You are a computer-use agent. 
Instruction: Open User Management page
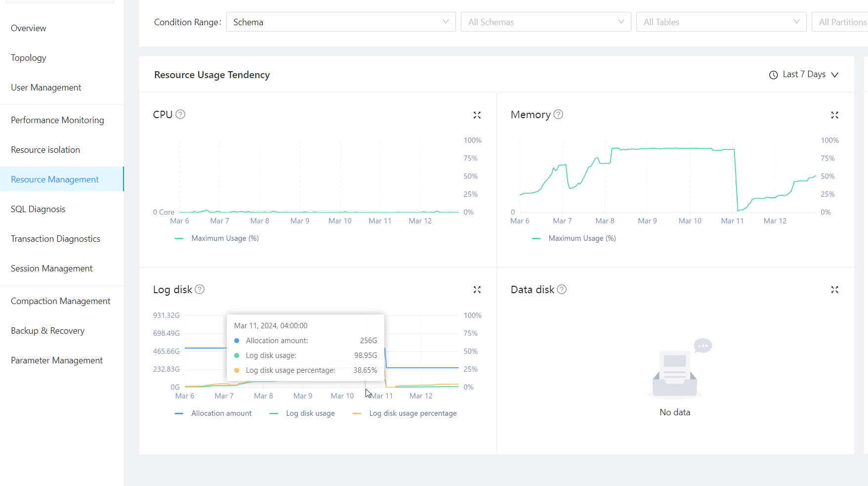pos(62,88)
